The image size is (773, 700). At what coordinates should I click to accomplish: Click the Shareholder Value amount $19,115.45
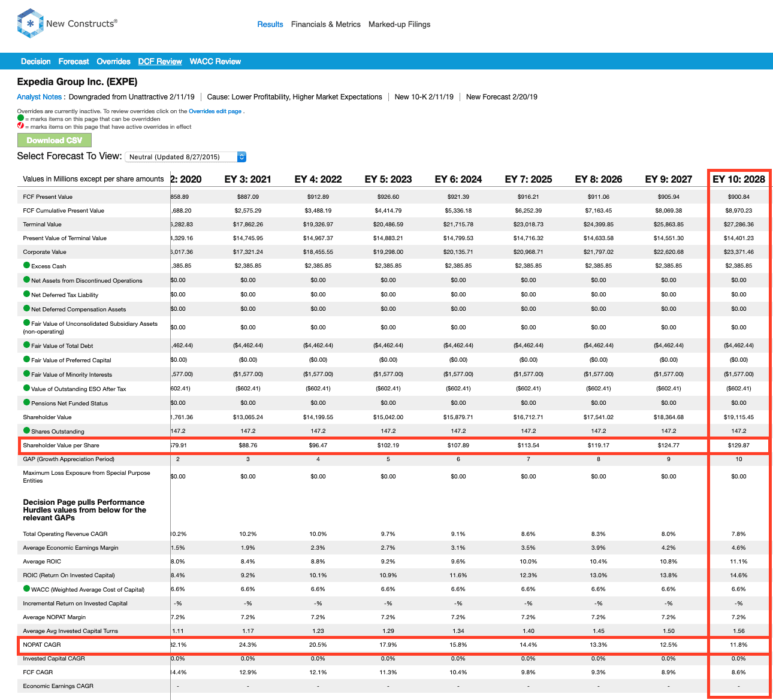click(739, 417)
